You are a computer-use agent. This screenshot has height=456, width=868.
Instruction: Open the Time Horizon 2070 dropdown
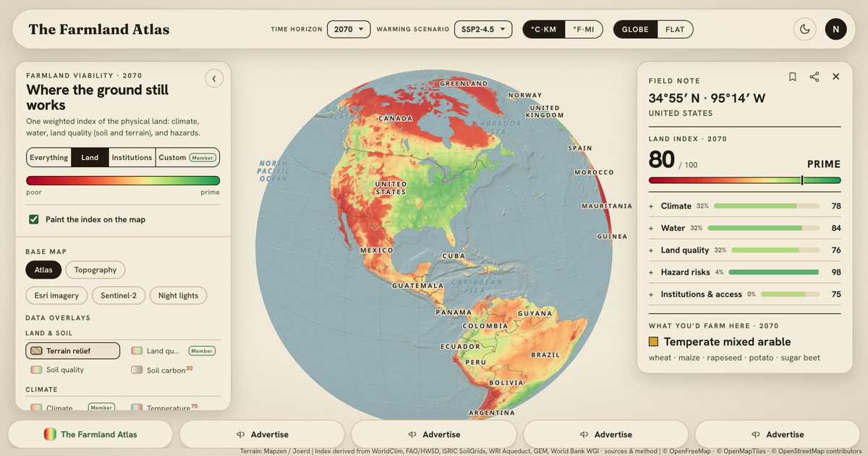click(x=349, y=30)
